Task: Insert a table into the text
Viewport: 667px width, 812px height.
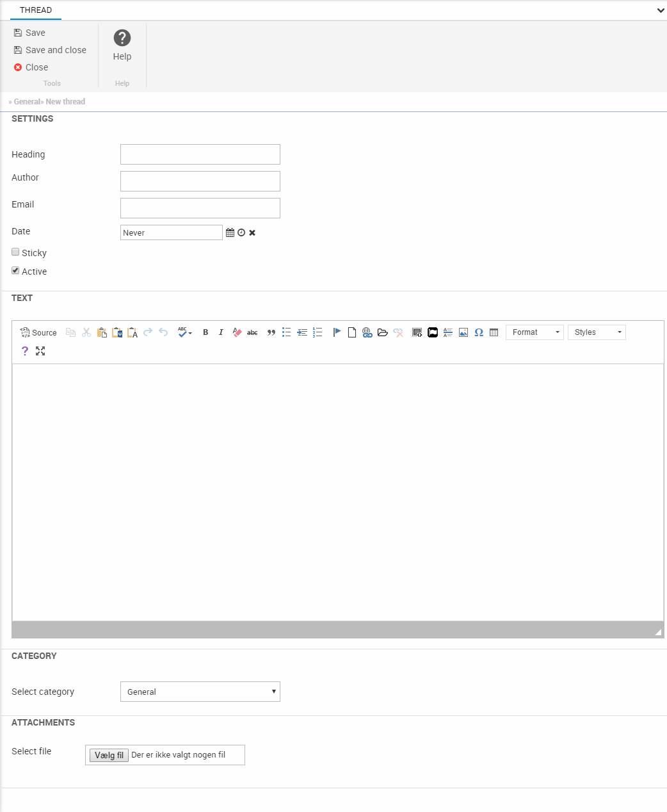Action: pyautogui.click(x=494, y=332)
